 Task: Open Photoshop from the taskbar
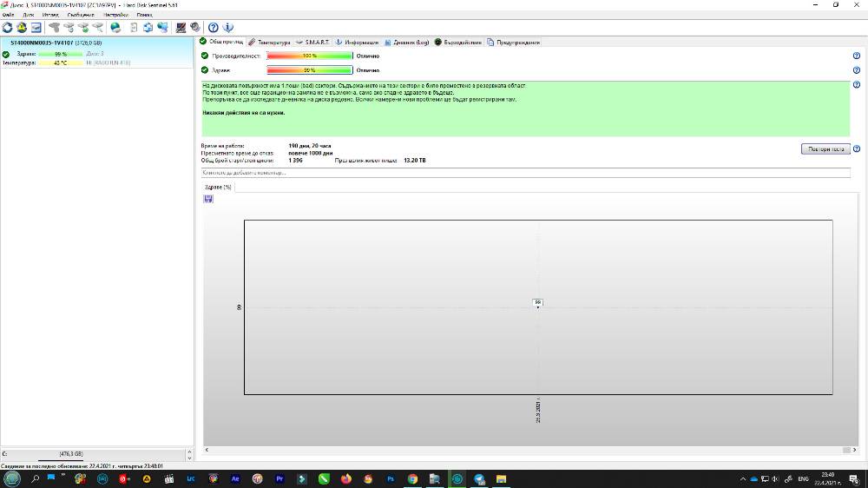pyautogui.click(x=391, y=479)
